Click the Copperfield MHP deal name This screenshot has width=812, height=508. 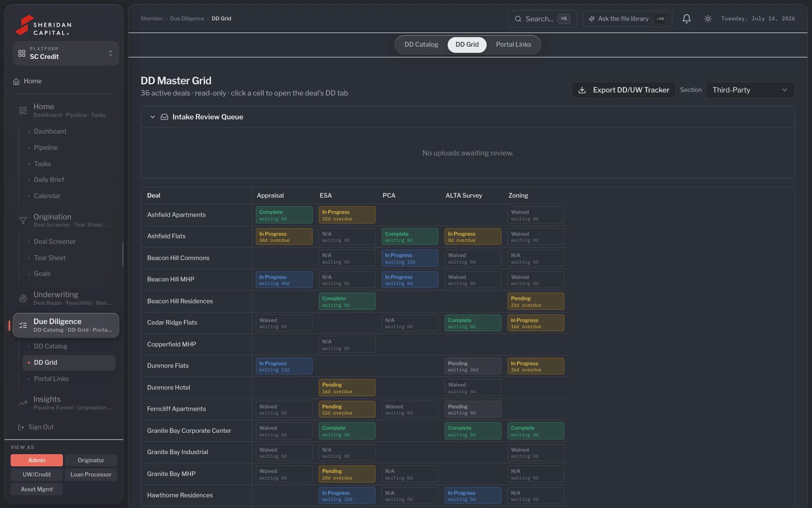tap(172, 344)
